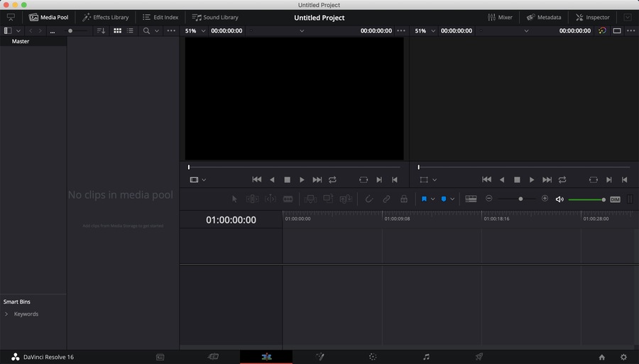Select the Dynamic Trim Mode tool
The width and height of the screenshot is (639, 364).
click(x=271, y=199)
